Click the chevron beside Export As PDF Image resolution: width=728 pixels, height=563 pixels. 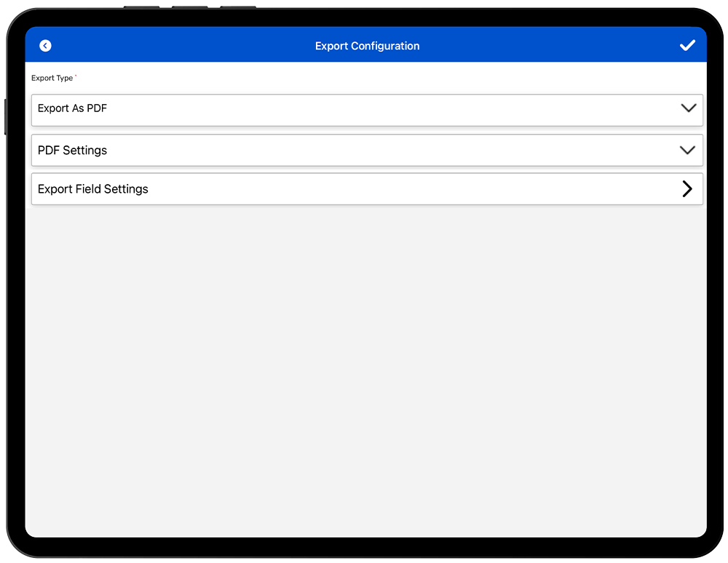tap(687, 108)
